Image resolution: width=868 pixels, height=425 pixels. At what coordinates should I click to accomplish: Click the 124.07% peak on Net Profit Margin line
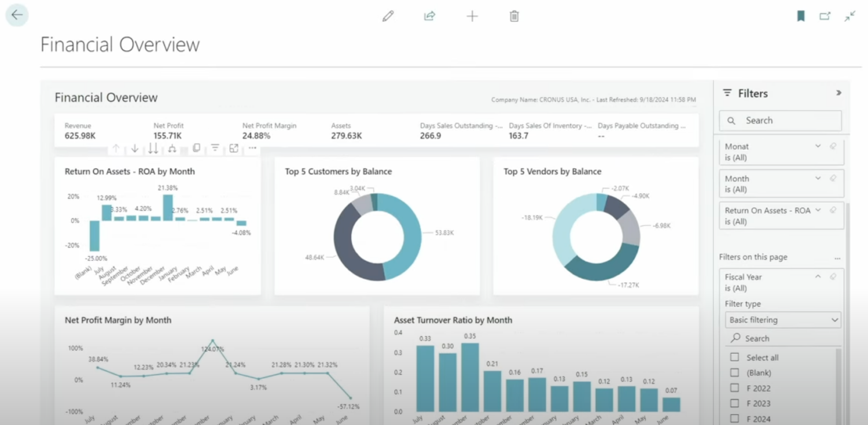212,341
